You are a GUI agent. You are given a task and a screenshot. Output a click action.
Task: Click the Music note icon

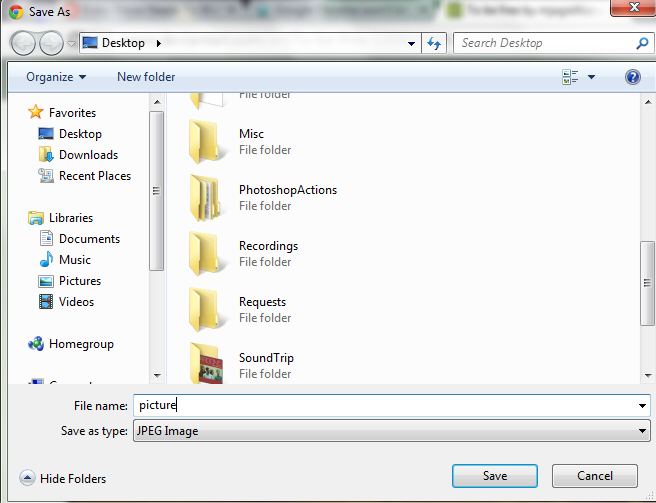point(46,259)
